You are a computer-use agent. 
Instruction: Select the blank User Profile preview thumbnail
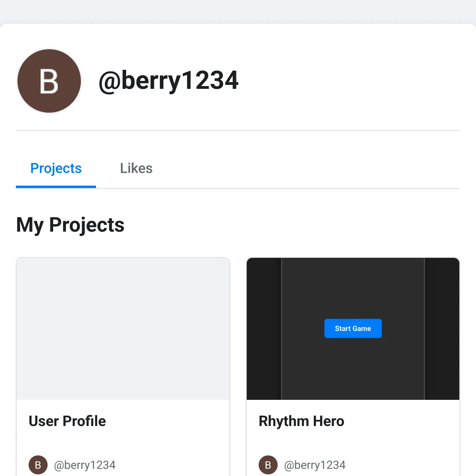click(x=123, y=328)
